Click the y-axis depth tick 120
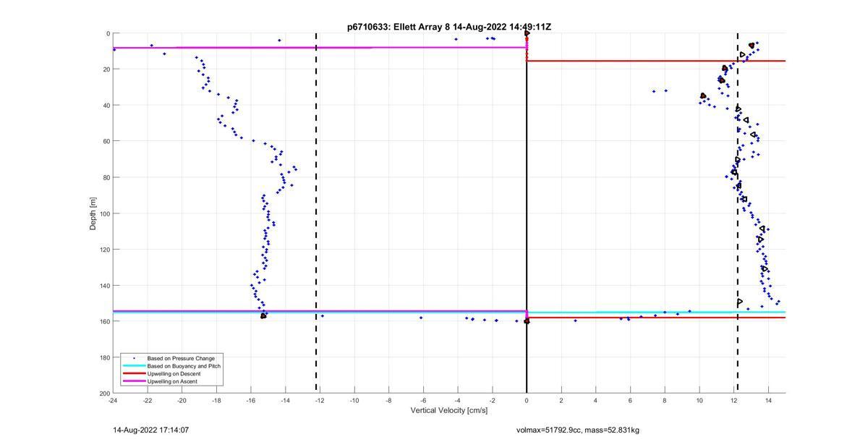868x442 pixels. pos(104,250)
